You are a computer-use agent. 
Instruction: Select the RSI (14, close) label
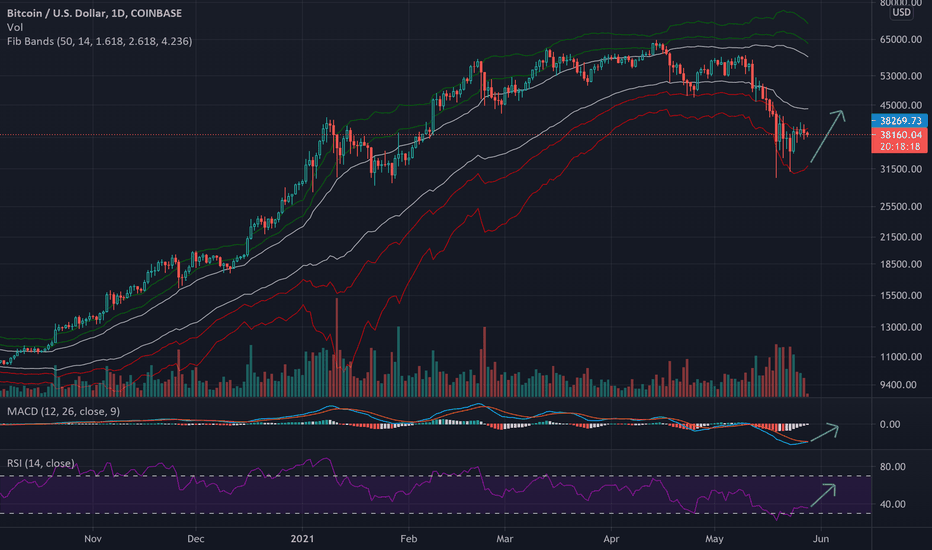(x=40, y=463)
